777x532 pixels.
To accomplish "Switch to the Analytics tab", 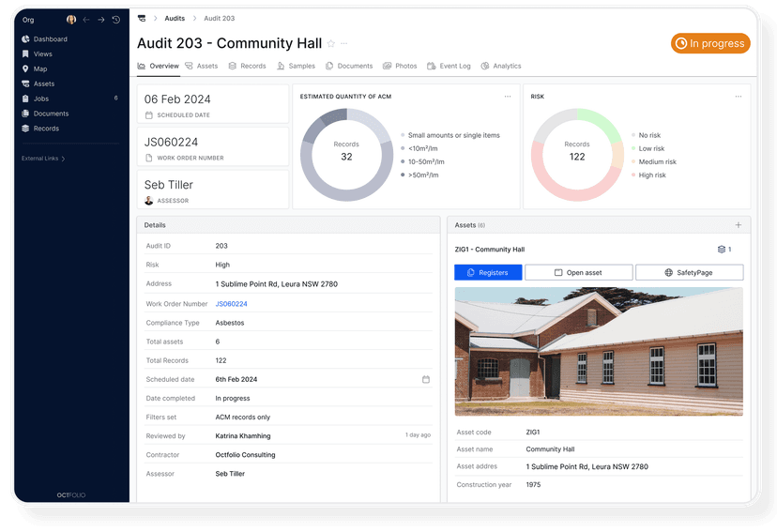I will 501,66.
